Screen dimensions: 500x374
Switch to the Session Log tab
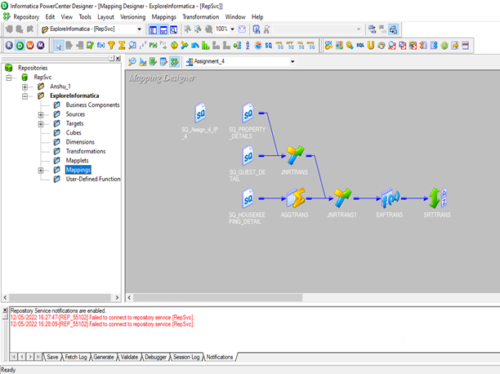tap(186, 357)
